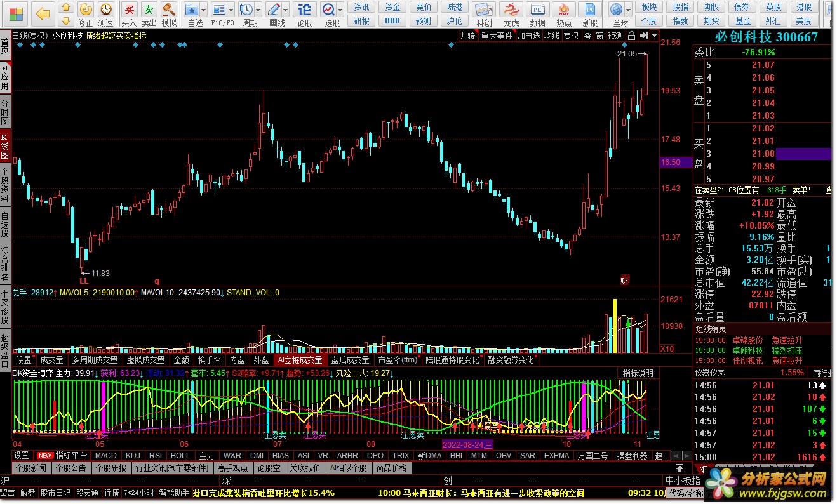Toggle the 预测 forecast in chart toolbar
Screen dimensions: 837x504
(615, 36)
